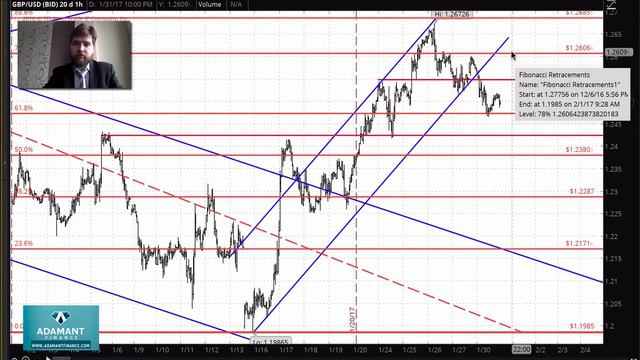Click the D: 1/31/17 10:00 PM date readout
640x360 pixels.
tap(120, 4)
